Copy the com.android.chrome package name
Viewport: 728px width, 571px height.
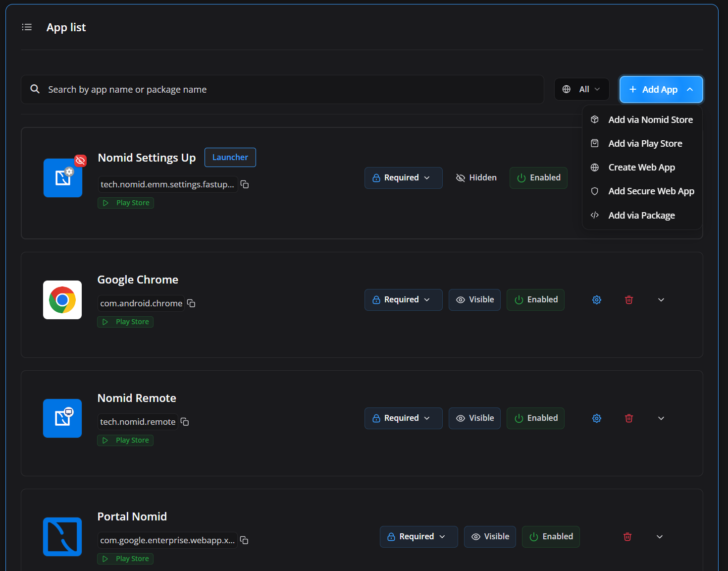click(x=191, y=303)
